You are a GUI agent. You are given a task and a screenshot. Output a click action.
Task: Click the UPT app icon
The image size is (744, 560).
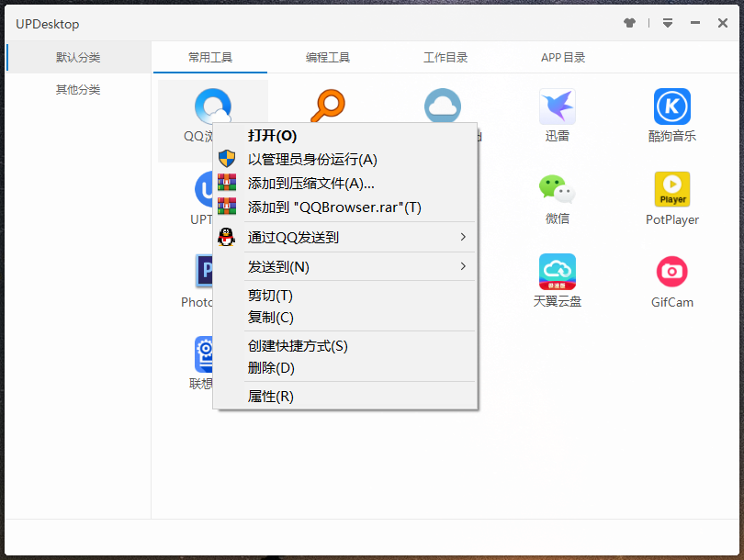tap(204, 189)
